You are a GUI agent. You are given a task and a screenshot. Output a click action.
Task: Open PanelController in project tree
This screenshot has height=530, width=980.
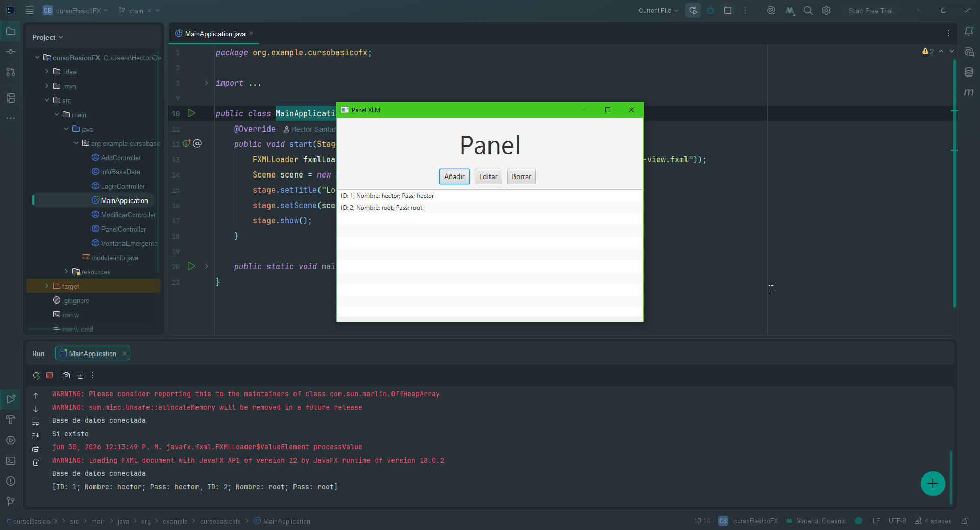click(123, 229)
